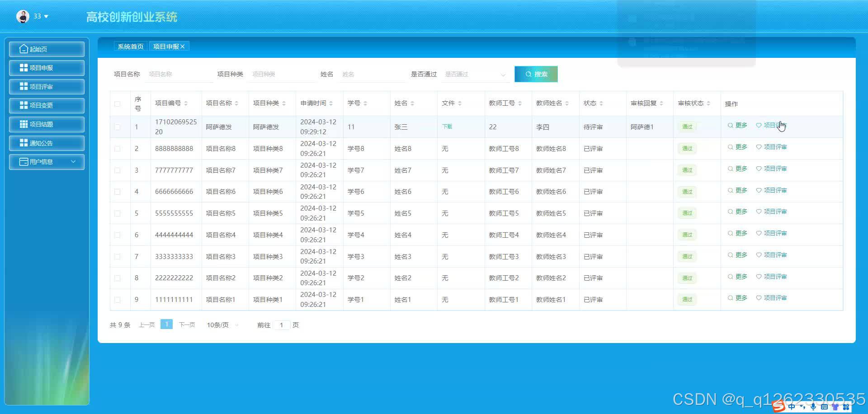Click 更多 for 项目名称5 row
Viewport: 868px width, 414px height.
coord(737,212)
